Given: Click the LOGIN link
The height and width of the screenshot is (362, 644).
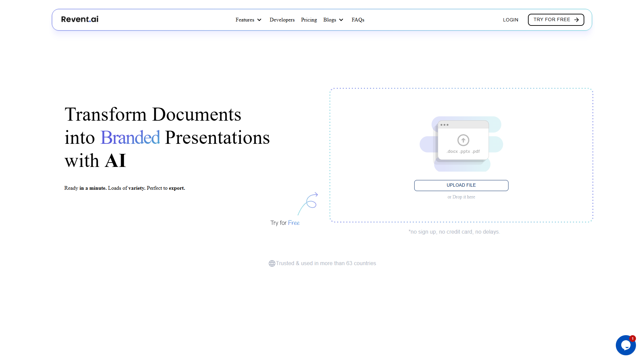Looking at the screenshot, I should [x=511, y=20].
